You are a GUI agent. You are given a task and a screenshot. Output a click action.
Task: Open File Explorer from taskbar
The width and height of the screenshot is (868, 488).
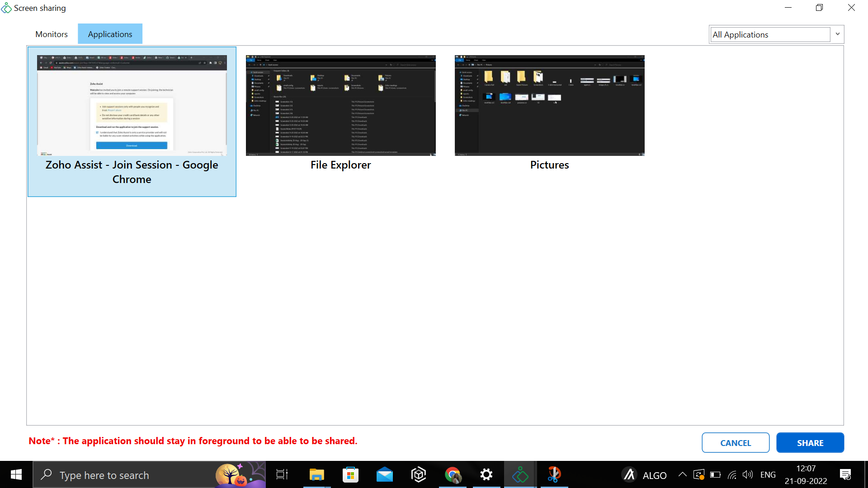coord(317,475)
